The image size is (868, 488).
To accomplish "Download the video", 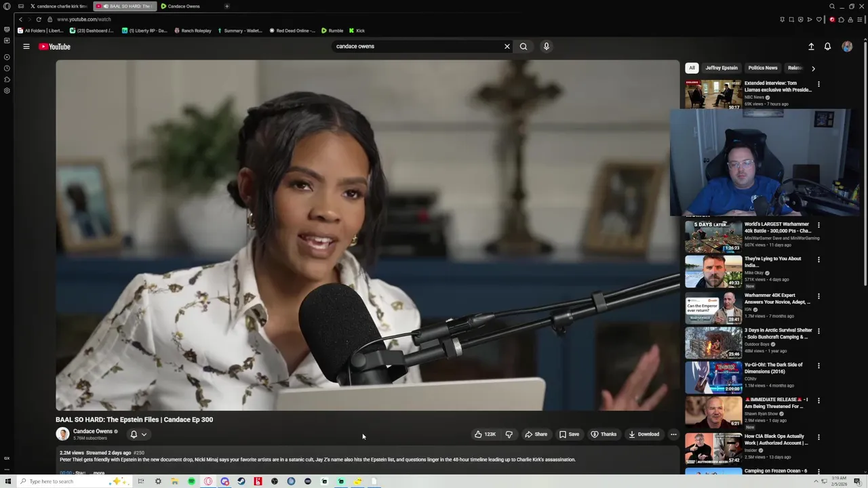I will tap(644, 434).
